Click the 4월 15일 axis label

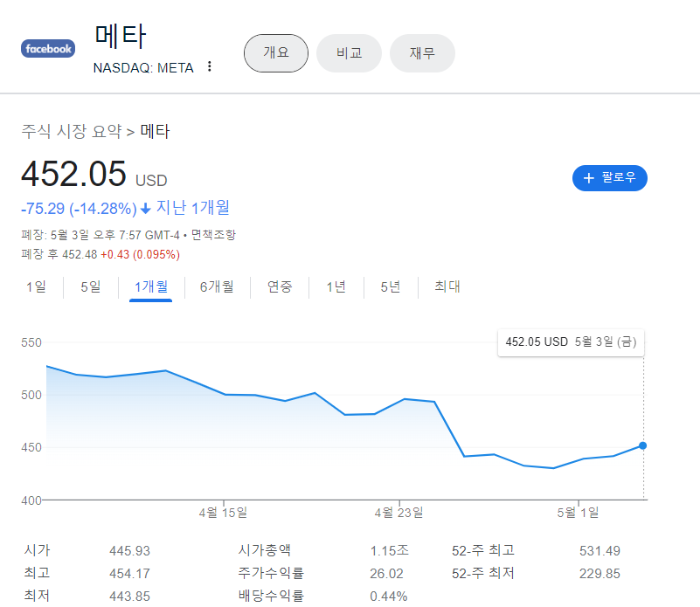223,513
